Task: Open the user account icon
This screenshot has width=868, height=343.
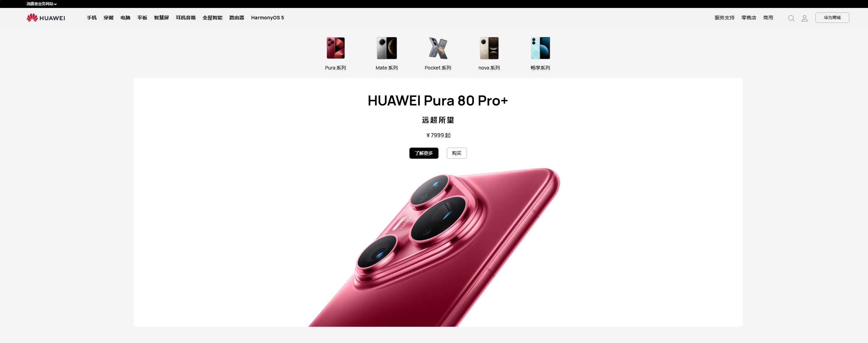Action: click(805, 18)
